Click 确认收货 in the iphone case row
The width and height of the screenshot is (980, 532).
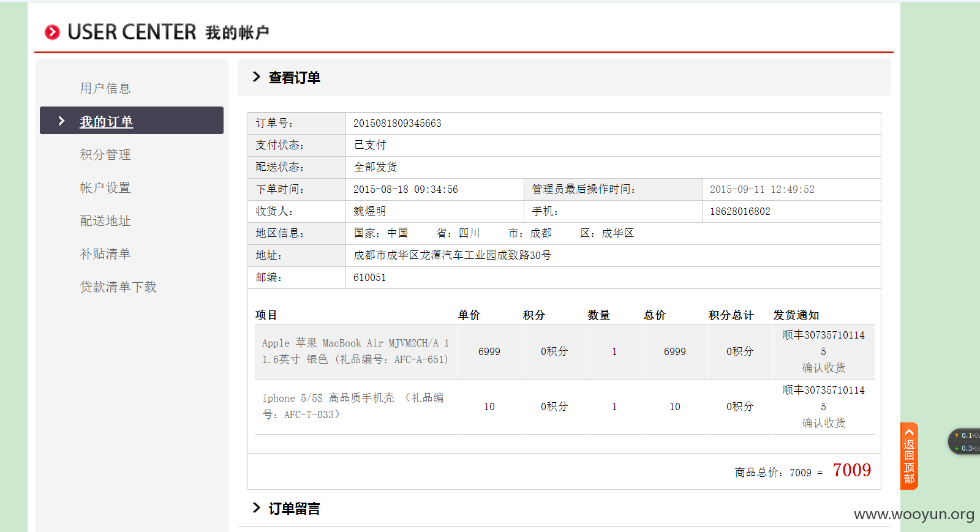click(823, 422)
